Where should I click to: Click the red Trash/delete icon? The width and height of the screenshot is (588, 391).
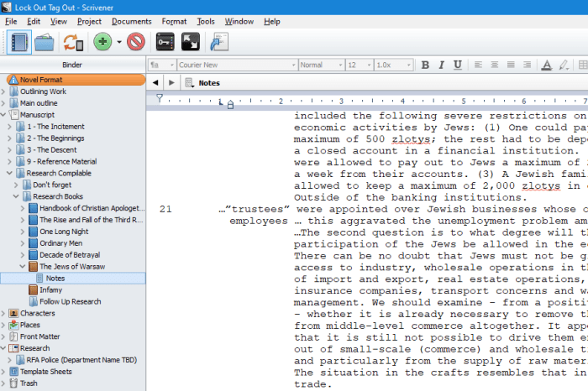136,41
